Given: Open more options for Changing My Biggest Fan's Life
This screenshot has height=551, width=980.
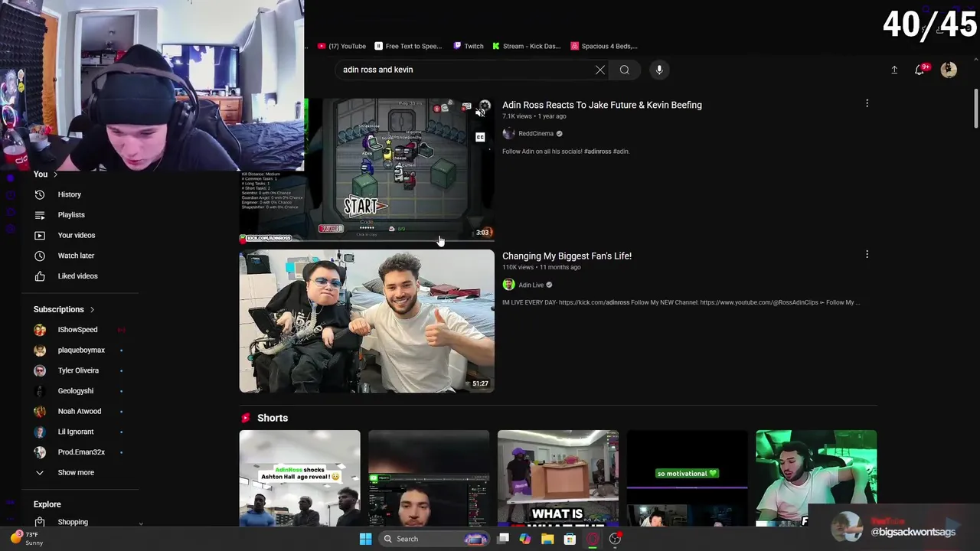Looking at the screenshot, I should (x=867, y=254).
